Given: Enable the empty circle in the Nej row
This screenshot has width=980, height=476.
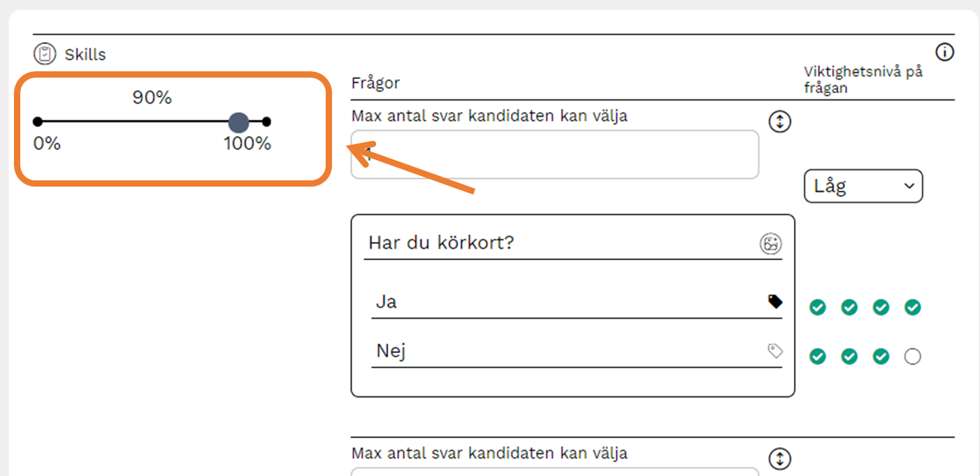Looking at the screenshot, I should tap(912, 356).
